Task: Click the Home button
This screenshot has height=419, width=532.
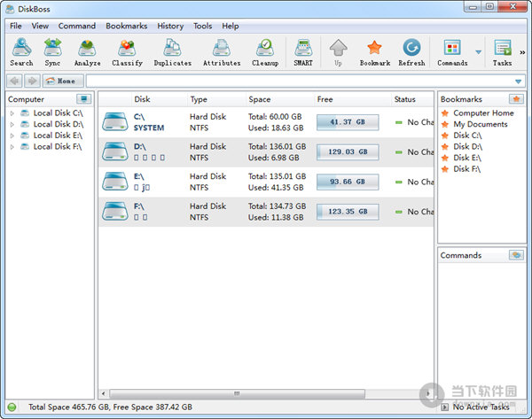Action: click(63, 81)
